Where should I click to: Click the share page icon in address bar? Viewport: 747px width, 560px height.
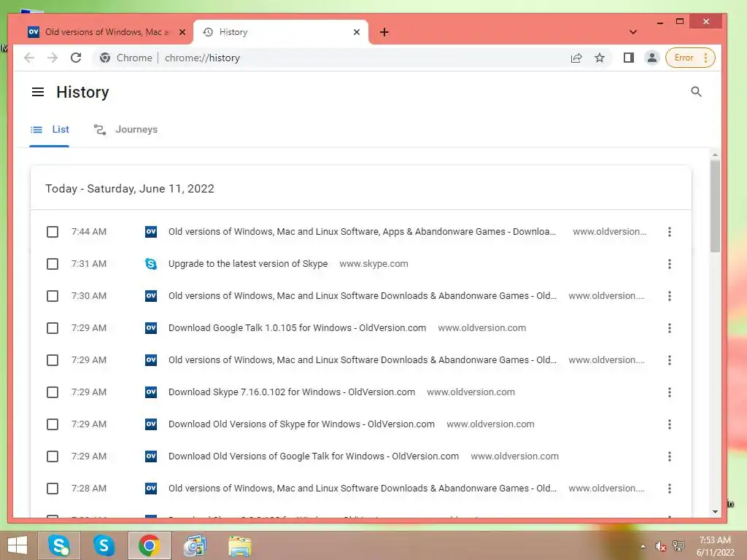(576, 58)
